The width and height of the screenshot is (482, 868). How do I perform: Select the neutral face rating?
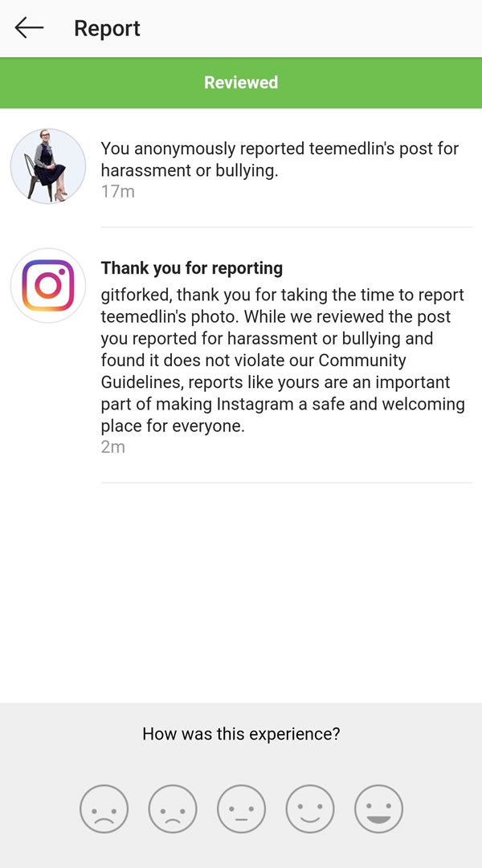click(241, 809)
